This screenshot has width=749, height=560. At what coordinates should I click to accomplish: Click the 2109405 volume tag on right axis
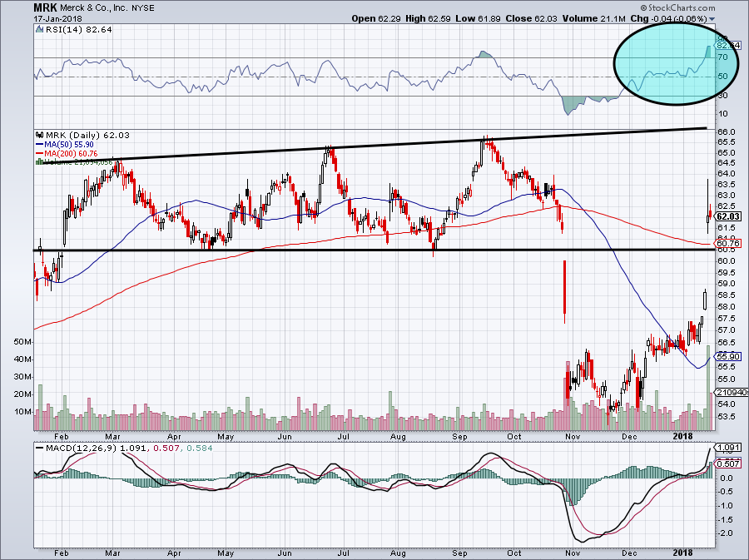[x=731, y=392]
